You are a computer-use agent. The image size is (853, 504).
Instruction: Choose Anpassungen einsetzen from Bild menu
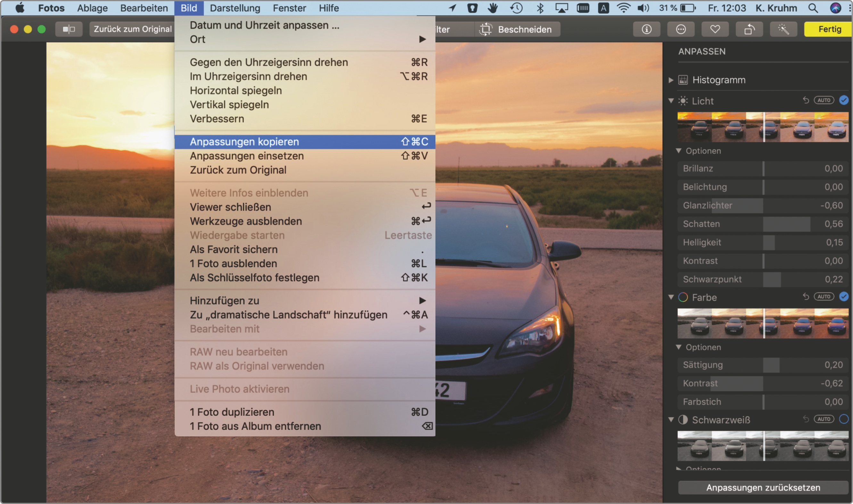point(247,156)
